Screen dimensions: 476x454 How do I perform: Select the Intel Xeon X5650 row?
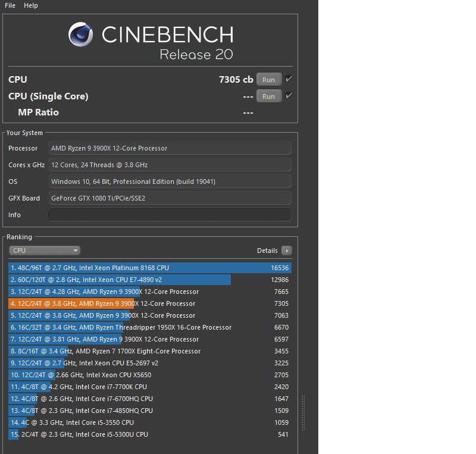tap(150, 375)
